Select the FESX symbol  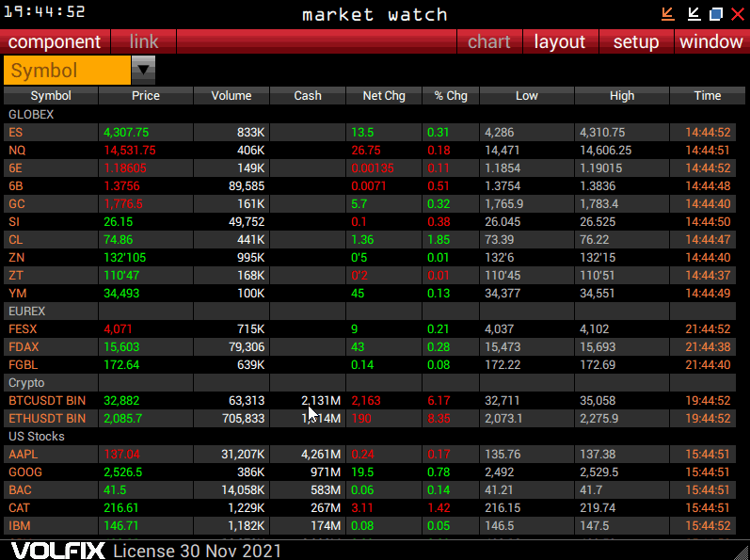(x=23, y=329)
